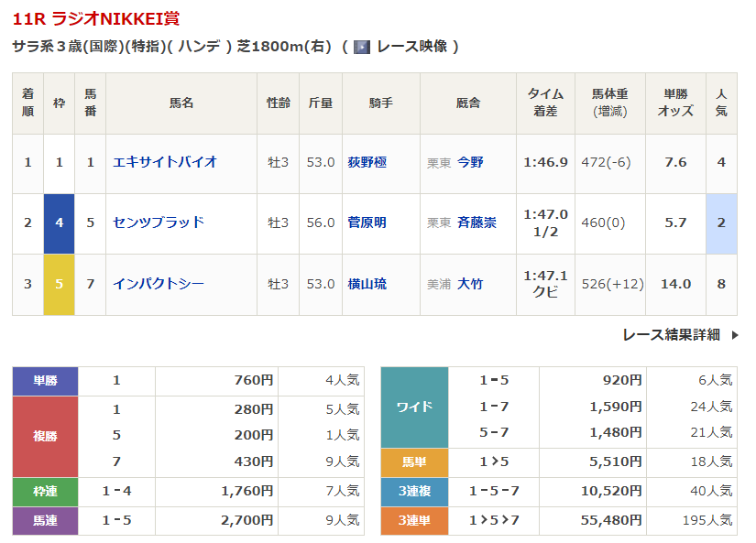Viewport: 756px width, 543px height.
Task: Click the 厩舎 column header
Action: [x=468, y=103]
